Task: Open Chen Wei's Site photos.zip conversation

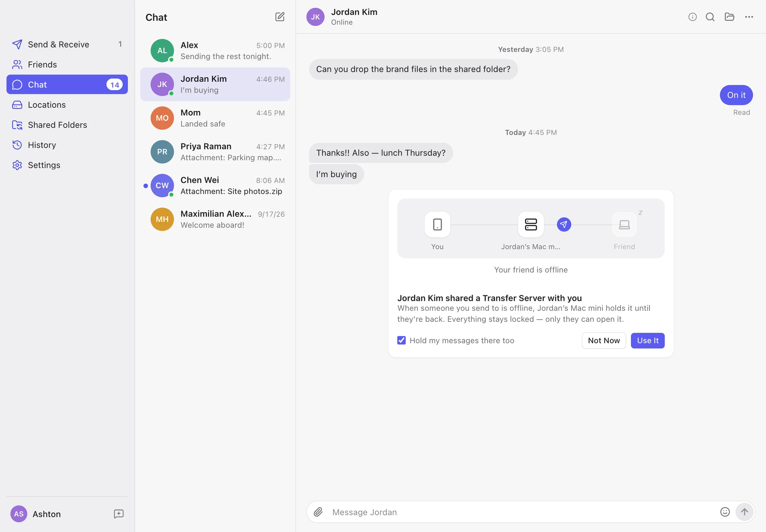Action: tap(215, 185)
